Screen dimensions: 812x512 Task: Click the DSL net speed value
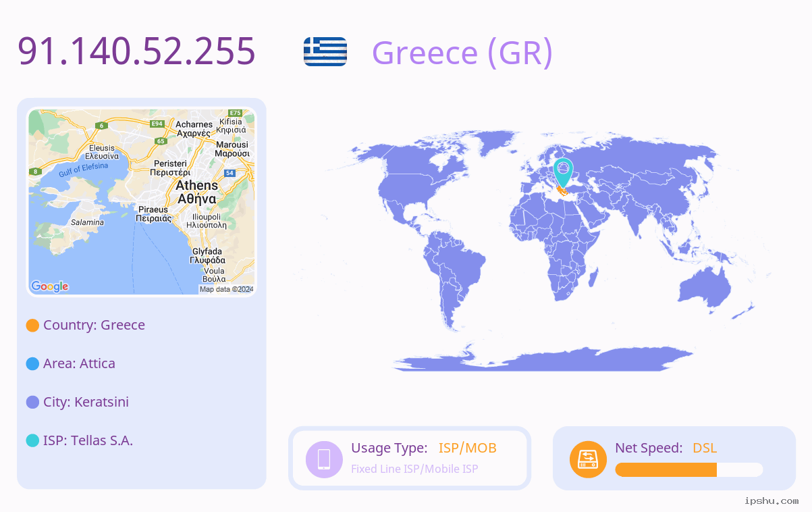705,448
